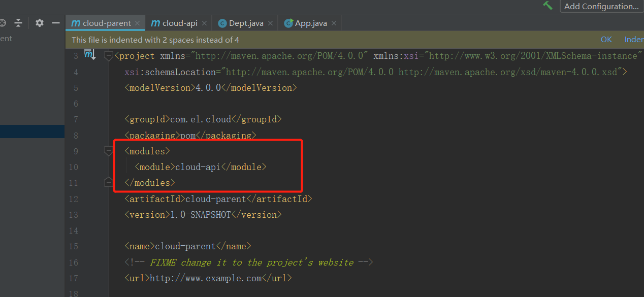644x297 pixels.
Task: Collapse the project tag fold on line 3
Action: 108,55
